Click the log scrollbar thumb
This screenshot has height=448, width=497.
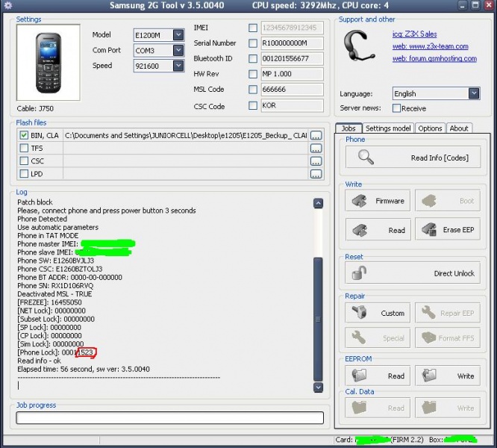click(x=318, y=319)
